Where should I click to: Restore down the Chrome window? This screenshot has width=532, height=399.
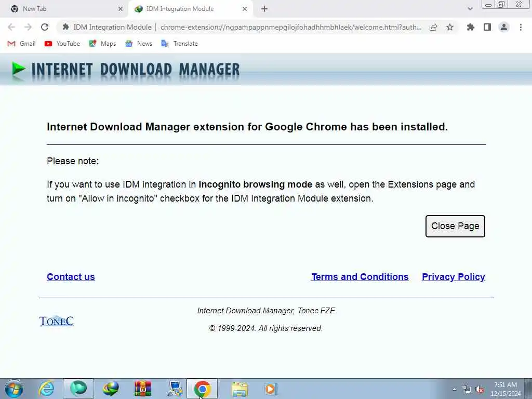(501, 4)
